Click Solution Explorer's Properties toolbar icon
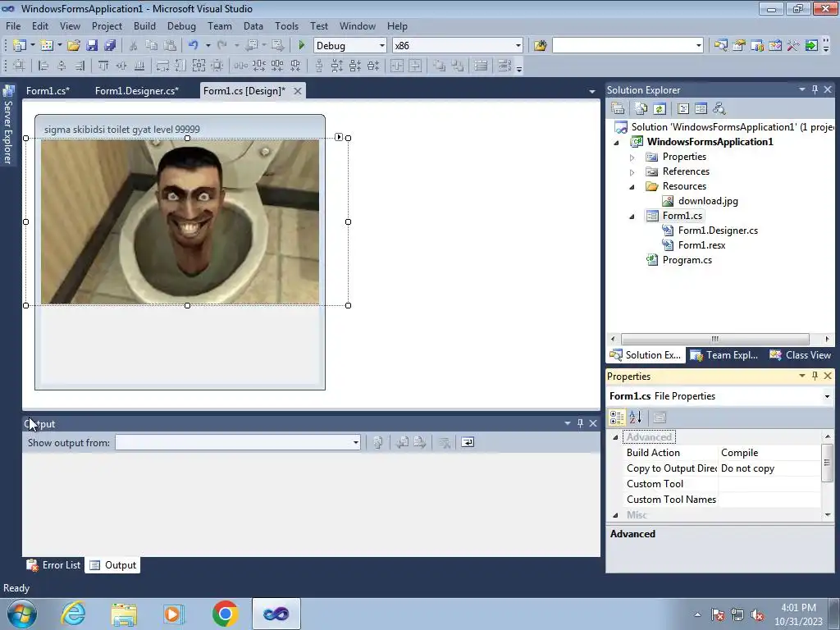 (x=618, y=109)
